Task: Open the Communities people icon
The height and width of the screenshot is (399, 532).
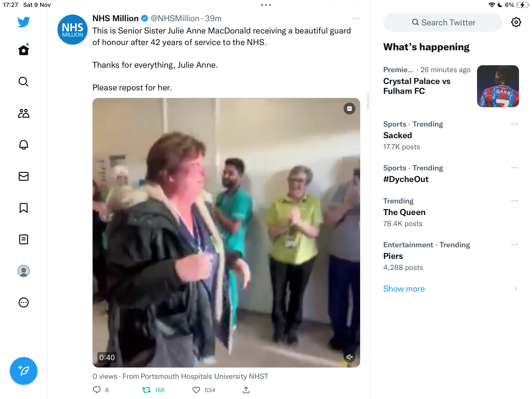Action: (24, 113)
